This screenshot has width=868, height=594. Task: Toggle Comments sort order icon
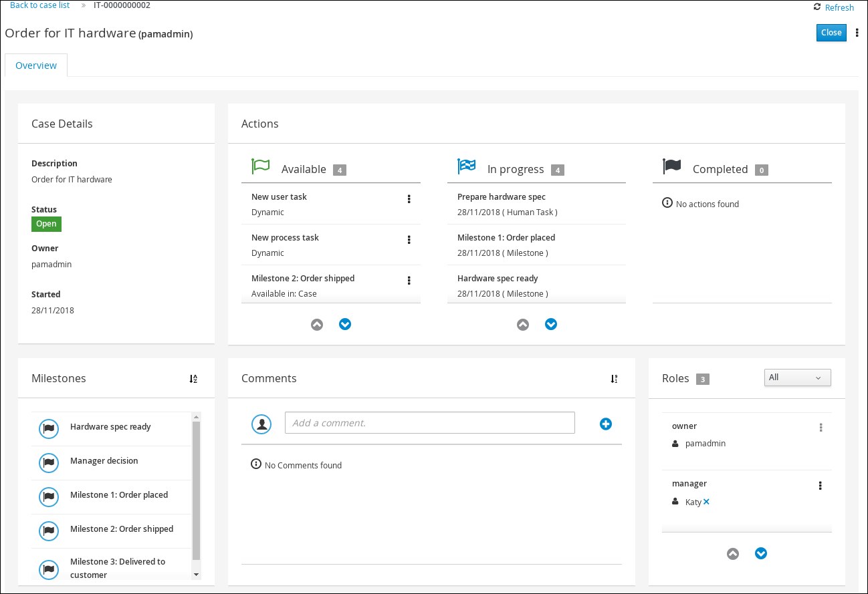coord(614,379)
